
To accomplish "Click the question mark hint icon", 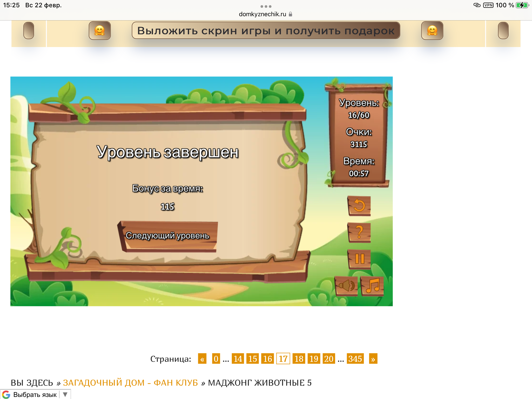I will (x=359, y=232).
